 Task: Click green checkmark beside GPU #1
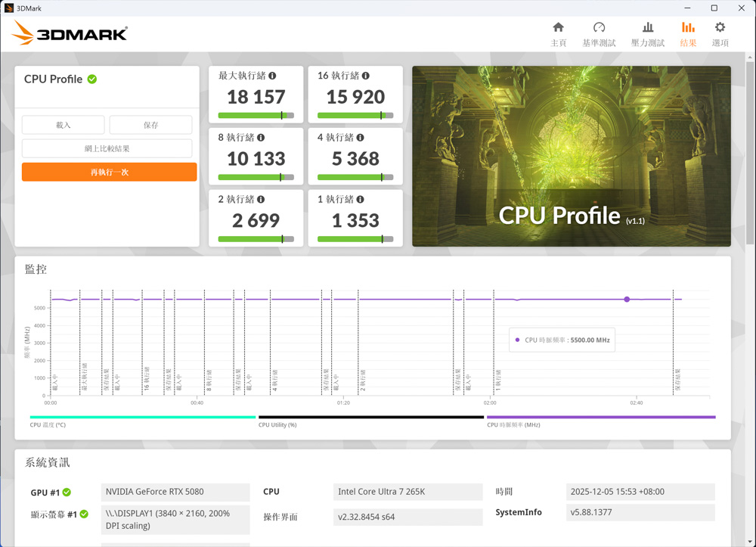coord(67,493)
